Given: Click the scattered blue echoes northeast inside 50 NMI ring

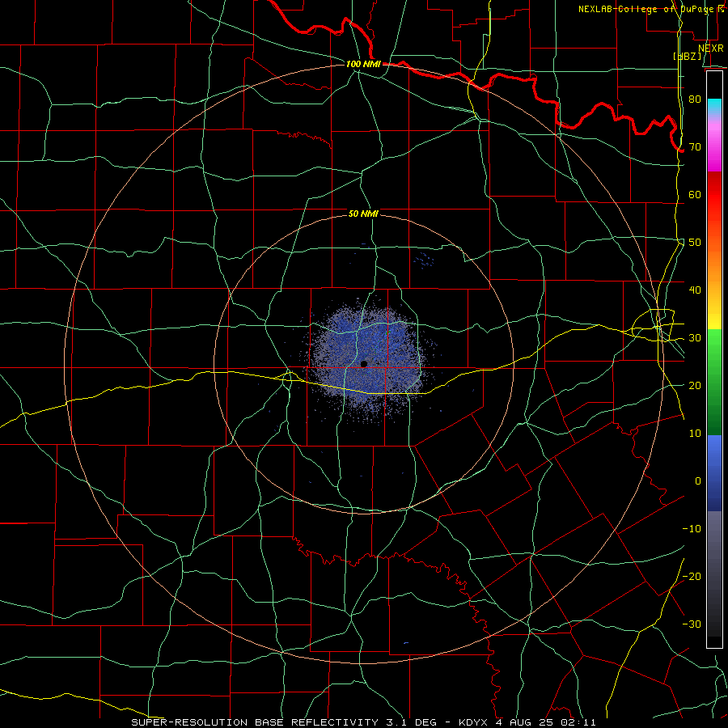Looking at the screenshot, I should tap(425, 260).
